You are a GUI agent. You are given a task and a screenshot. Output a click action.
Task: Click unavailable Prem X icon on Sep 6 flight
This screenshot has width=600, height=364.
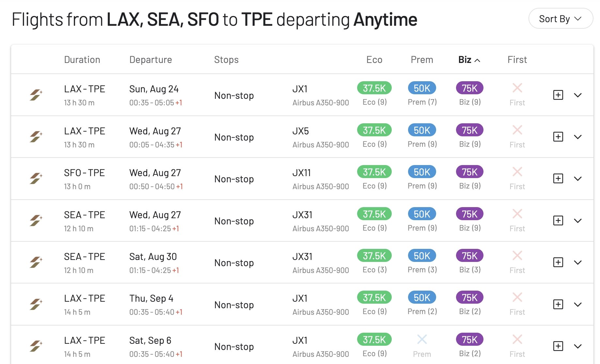[422, 340]
